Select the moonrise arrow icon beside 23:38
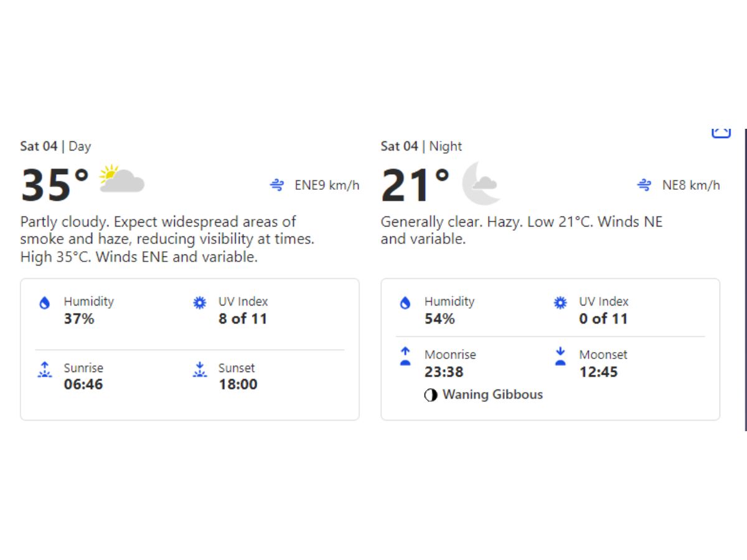Screen dimensions: 747x560 tap(405, 356)
